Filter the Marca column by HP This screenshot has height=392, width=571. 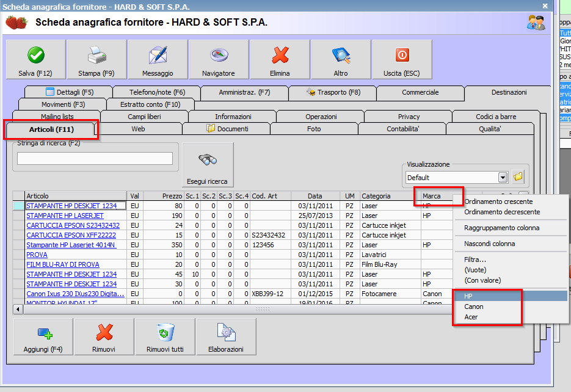511,296
